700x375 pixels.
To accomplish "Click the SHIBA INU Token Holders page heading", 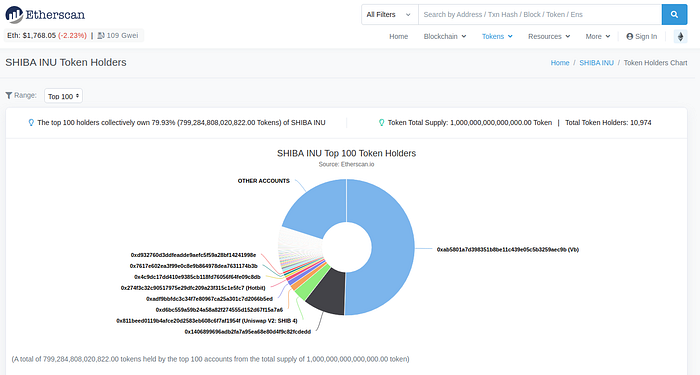I will coord(66,62).
